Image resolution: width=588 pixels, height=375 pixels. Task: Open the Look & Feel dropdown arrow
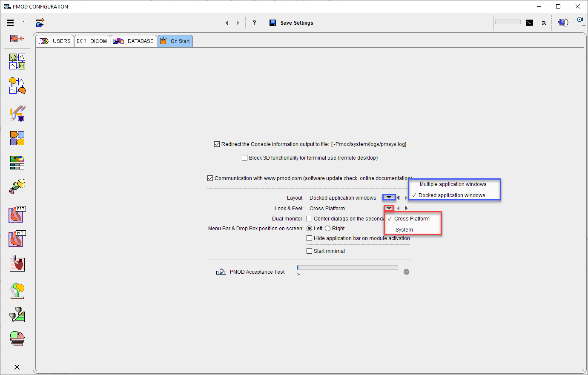389,208
